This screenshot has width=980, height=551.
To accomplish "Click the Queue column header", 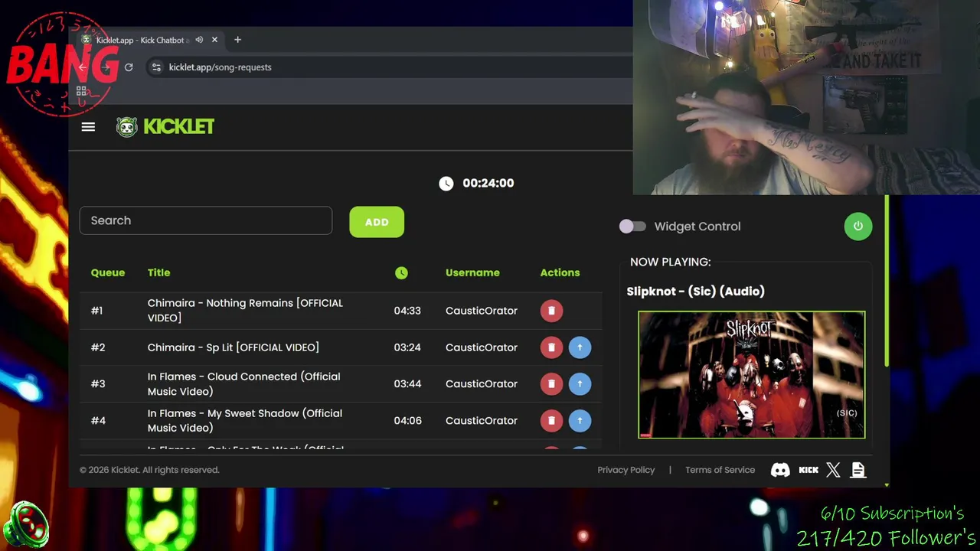I will (108, 272).
